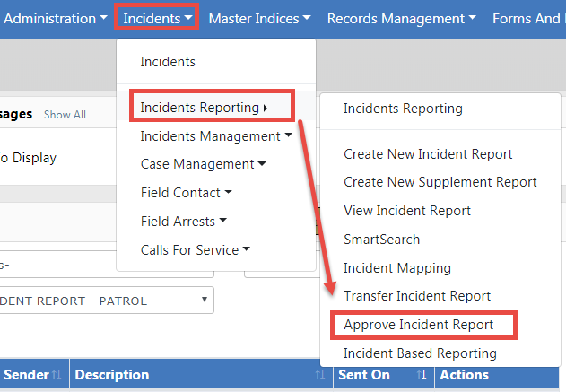Click the Show All messages link
Screen dimensions: 566x392
click(x=65, y=115)
